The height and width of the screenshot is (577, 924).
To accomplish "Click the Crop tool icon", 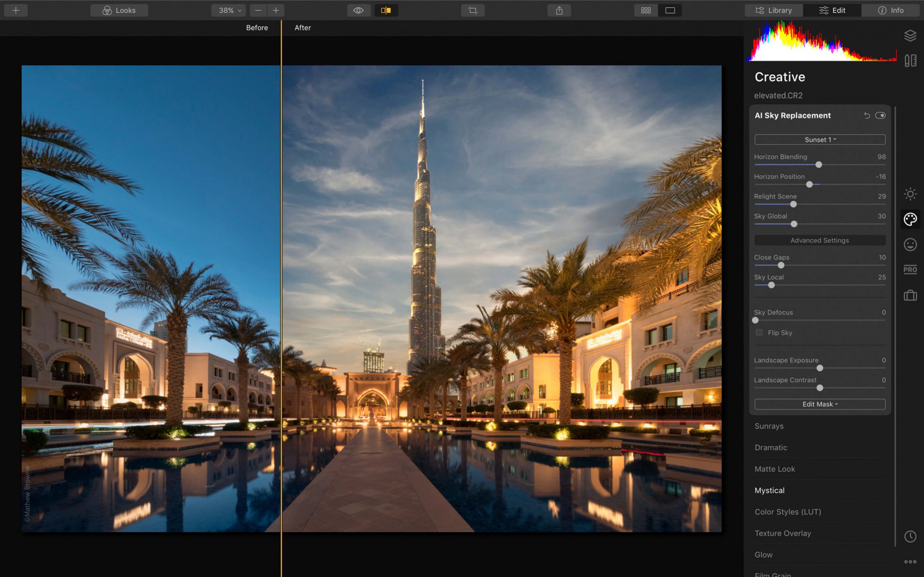I will click(x=472, y=9).
